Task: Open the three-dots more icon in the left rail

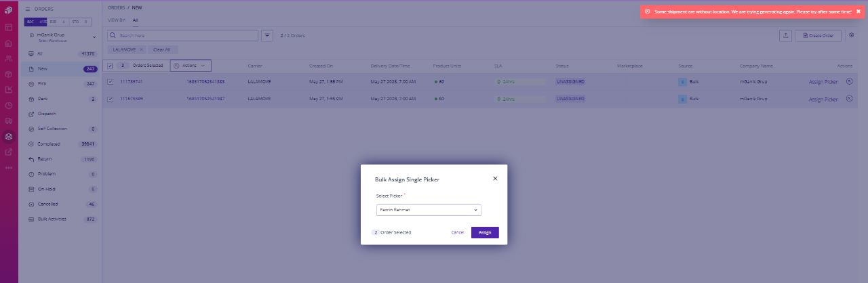Action: pos(9,167)
